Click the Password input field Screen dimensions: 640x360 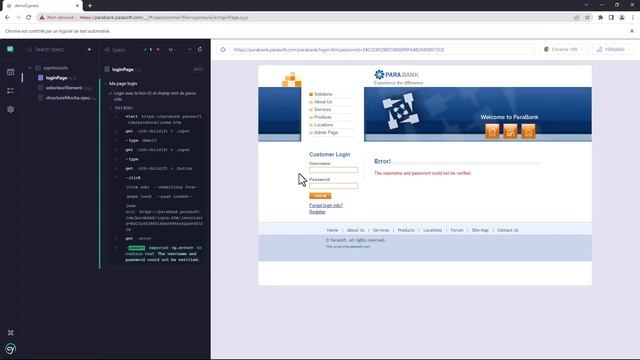click(333, 186)
